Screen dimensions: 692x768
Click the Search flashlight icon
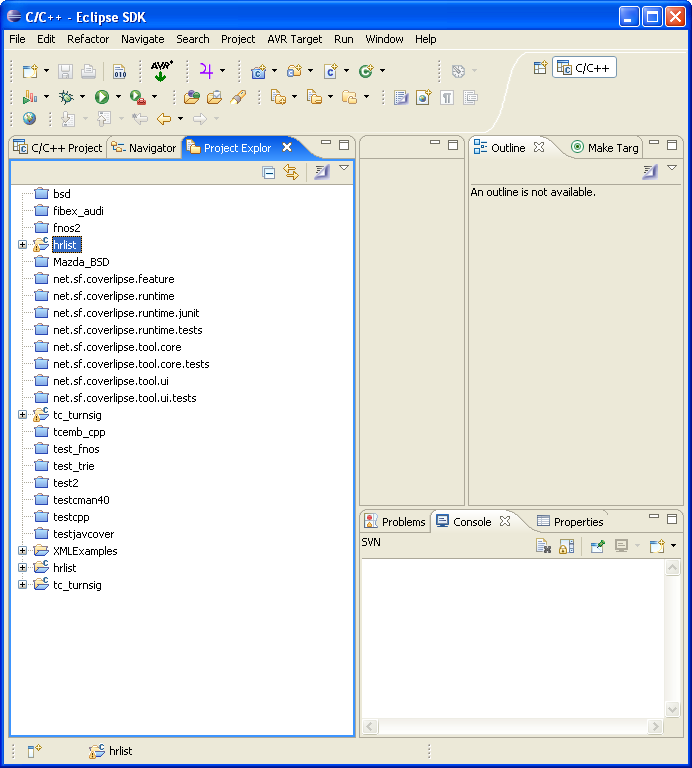click(238, 97)
